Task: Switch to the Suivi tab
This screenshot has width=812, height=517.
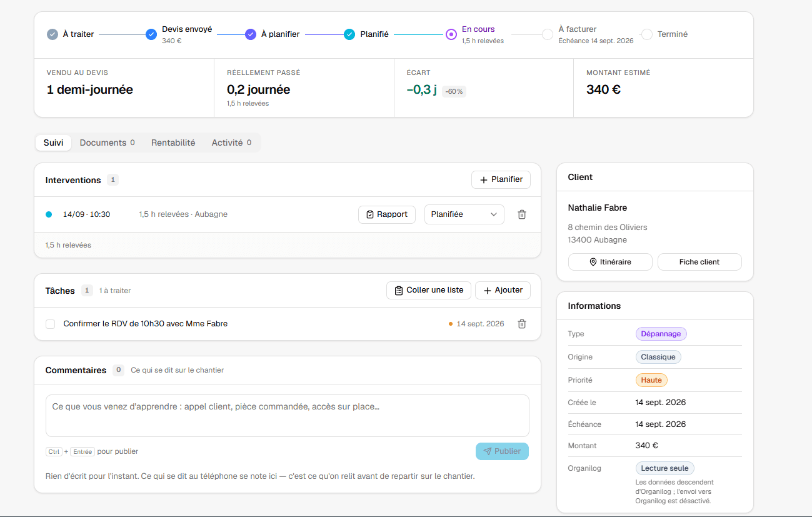Action: (53, 143)
